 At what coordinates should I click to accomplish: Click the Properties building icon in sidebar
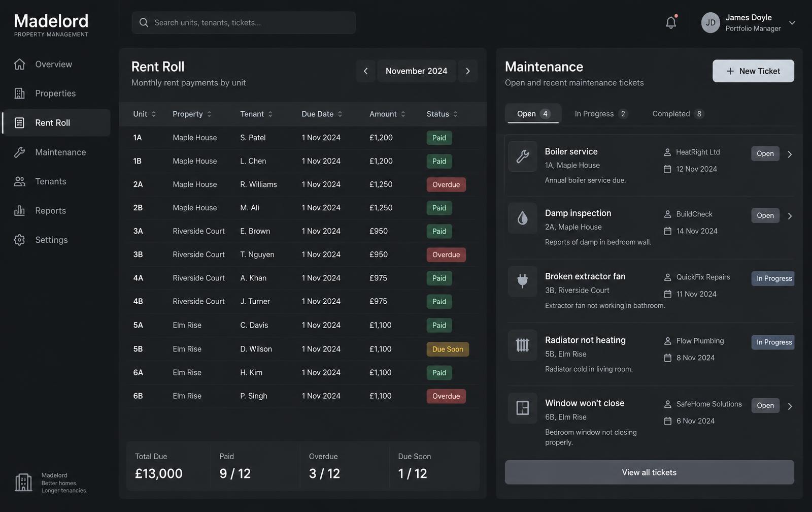(19, 93)
